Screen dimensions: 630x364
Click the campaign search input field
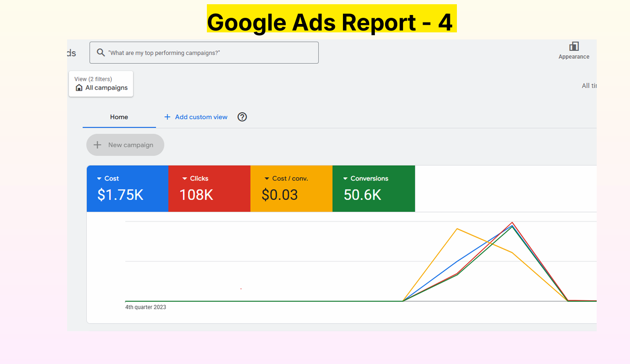[204, 53]
